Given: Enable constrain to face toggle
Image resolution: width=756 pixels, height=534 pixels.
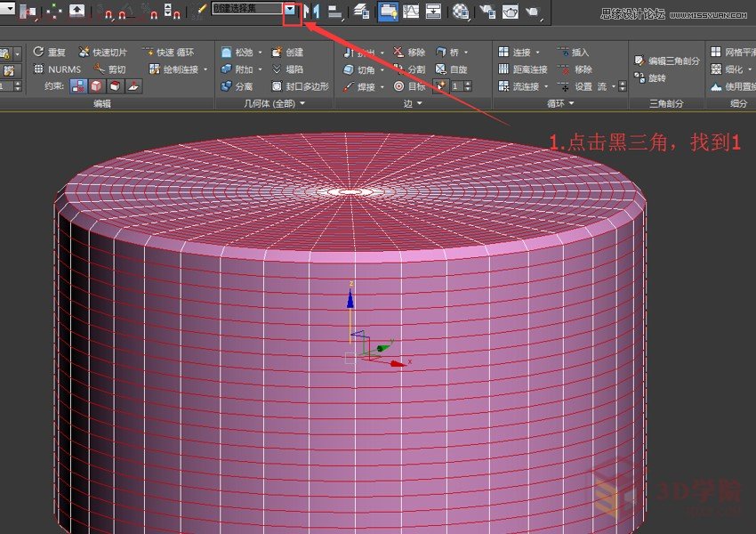Looking at the screenshot, I should pyautogui.click(x=115, y=86).
